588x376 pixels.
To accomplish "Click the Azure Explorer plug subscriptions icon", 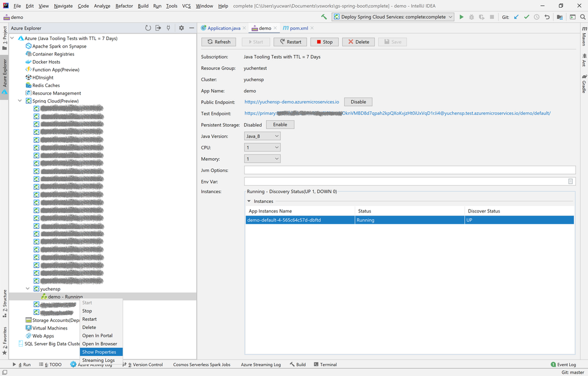I will 169,28.
